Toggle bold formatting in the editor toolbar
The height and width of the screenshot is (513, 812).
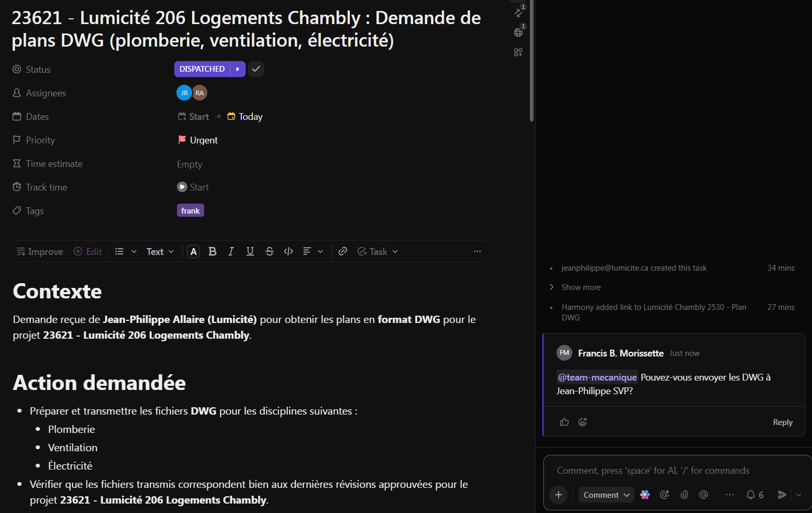(x=212, y=252)
